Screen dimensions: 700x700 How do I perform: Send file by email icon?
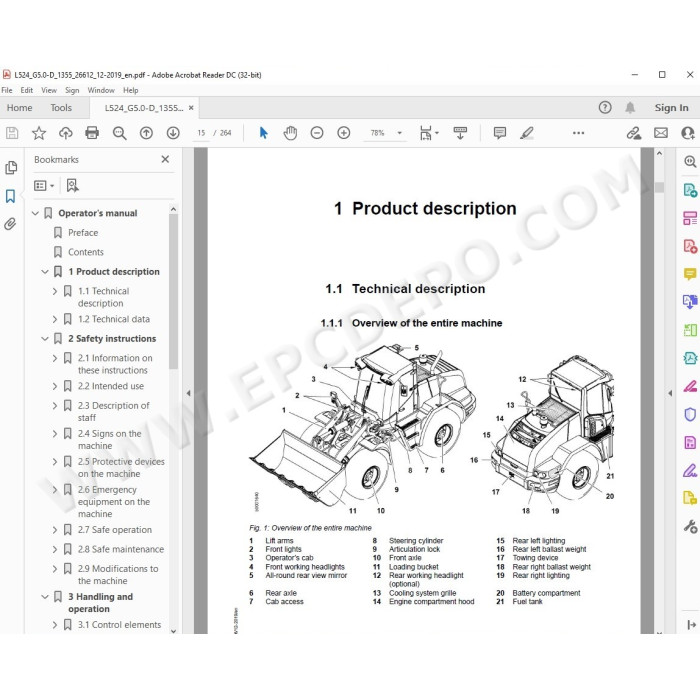[661, 133]
